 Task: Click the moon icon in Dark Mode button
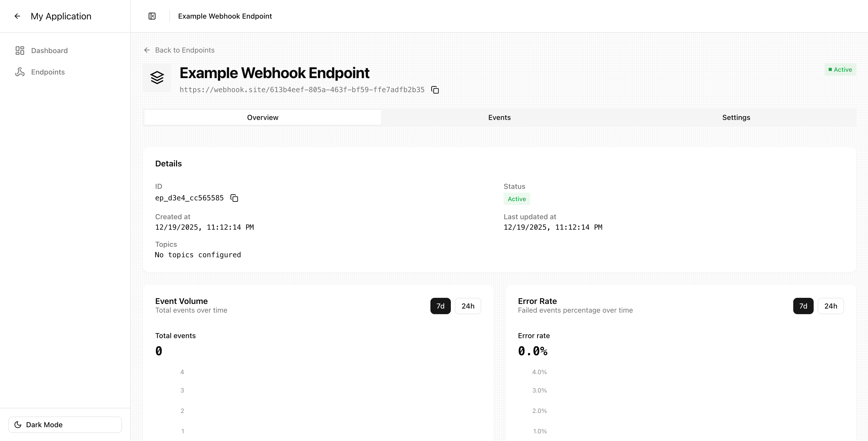(x=18, y=425)
